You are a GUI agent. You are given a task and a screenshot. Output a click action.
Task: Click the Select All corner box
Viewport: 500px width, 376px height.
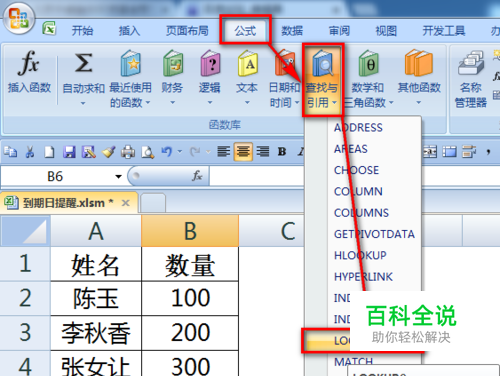(25, 231)
